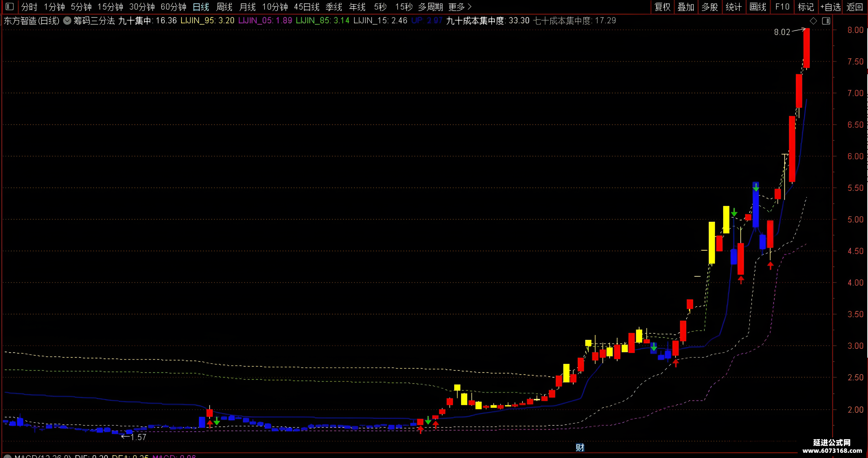868x458 pixels.
Task: Open 多周期 multi-period view
Action: [430, 7]
